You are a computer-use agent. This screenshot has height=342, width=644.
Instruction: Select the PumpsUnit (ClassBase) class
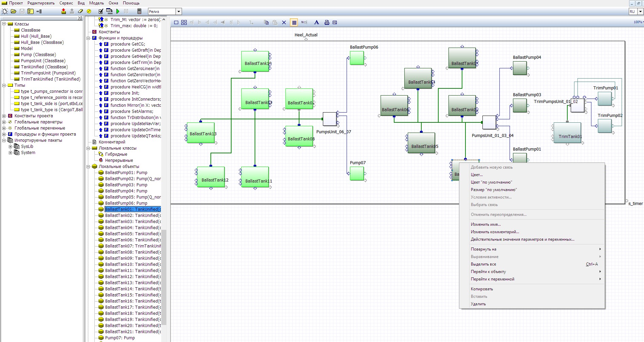pos(43,61)
